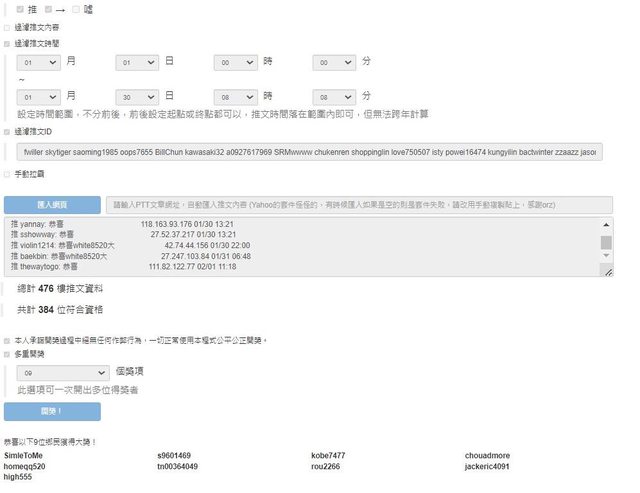Image resolution: width=640 pixels, height=493 pixels.
Task: Toggle the 多重開獎 checkbox
Action: tap(8, 354)
